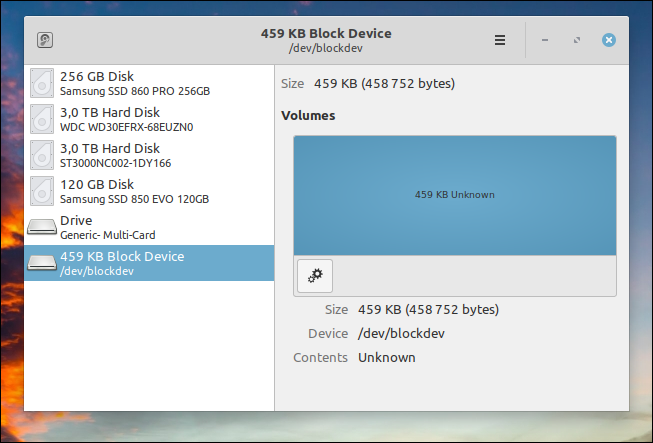Click the 459 KB Block Device icon
Screen dimensions: 653x443
point(42,263)
